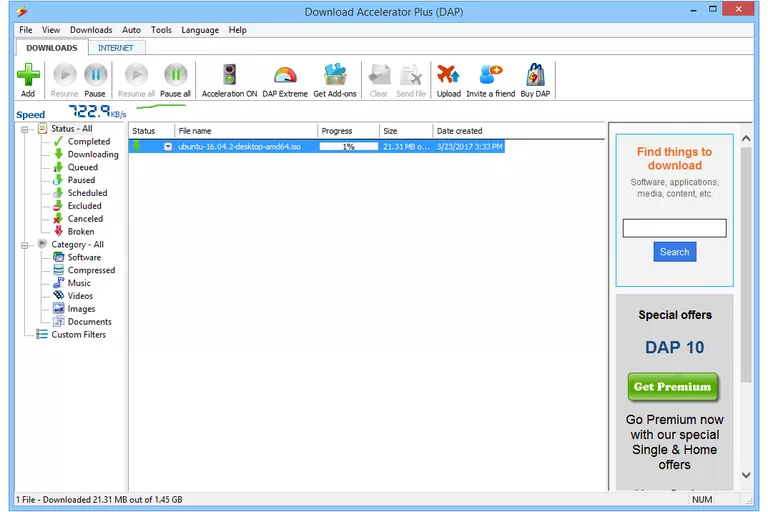Open the View menu
The image size is (768, 512).
(x=51, y=30)
